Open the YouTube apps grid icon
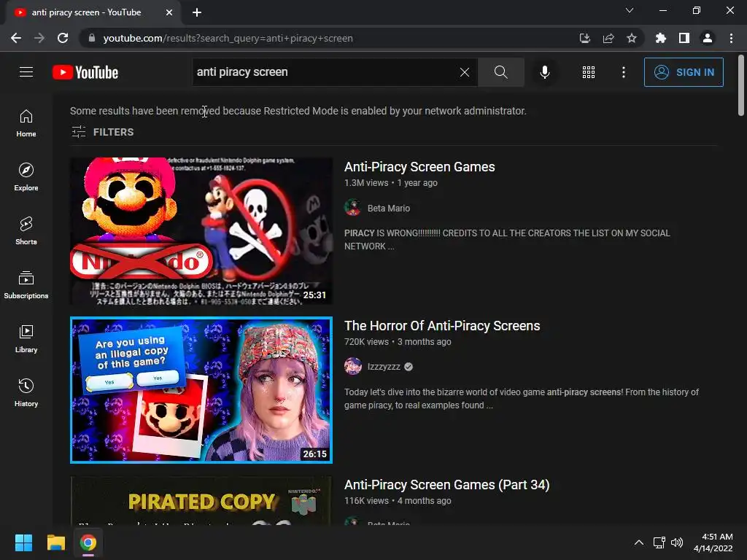This screenshot has width=747, height=560. (589, 72)
